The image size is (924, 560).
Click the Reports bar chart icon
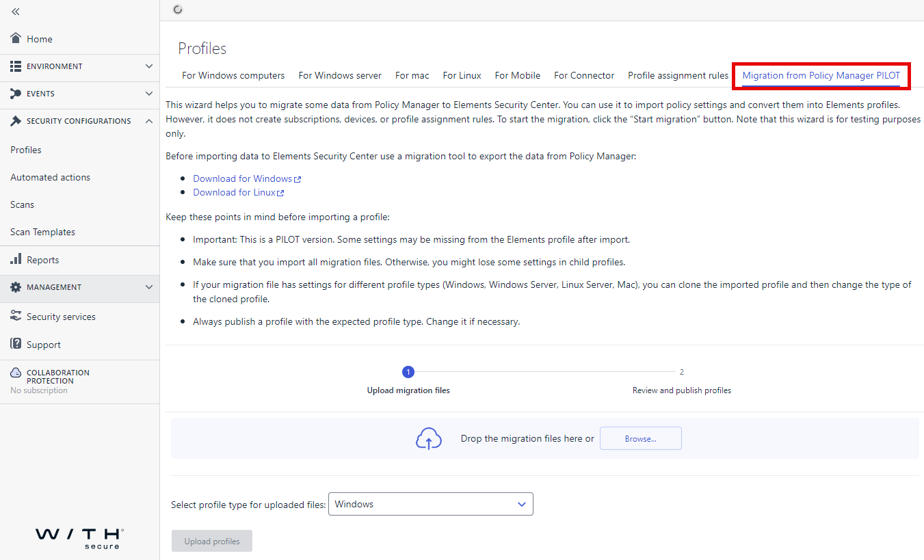(x=16, y=259)
